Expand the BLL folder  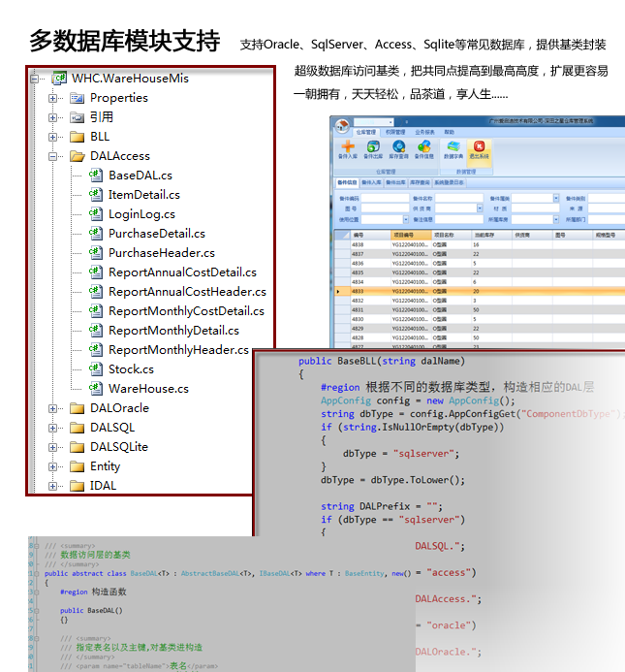[x=52, y=137]
